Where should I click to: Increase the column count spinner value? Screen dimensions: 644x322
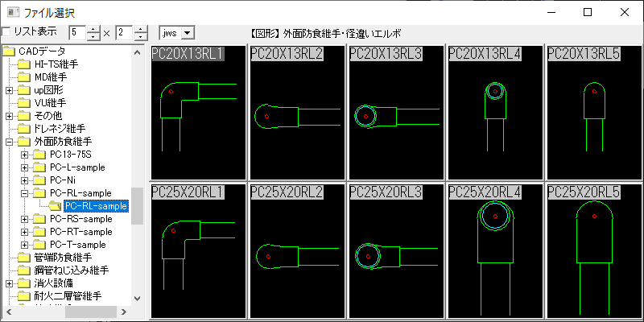point(94,29)
